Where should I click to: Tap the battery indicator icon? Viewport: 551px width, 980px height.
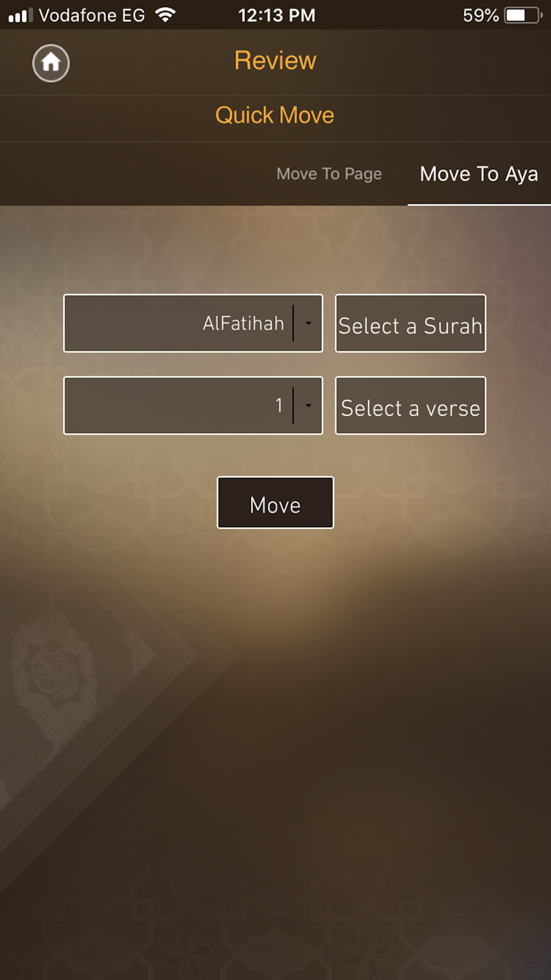pyautogui.click(x=523, y=15)
